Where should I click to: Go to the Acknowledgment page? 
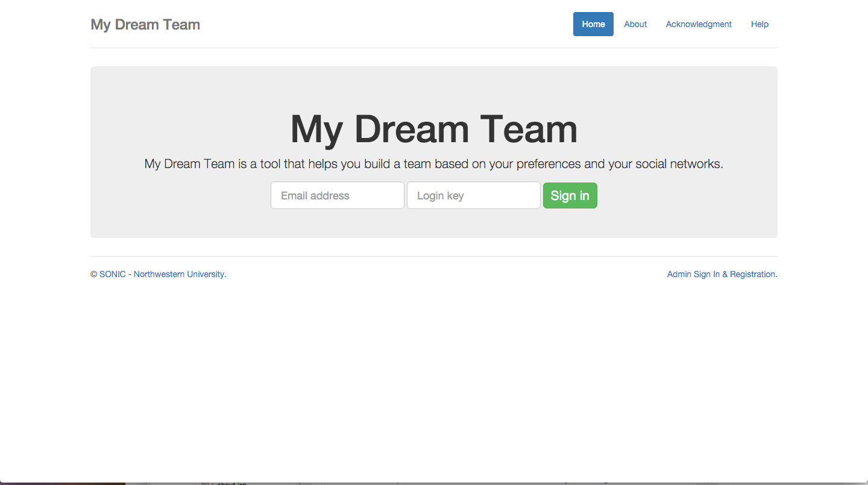tap(699, 24)
